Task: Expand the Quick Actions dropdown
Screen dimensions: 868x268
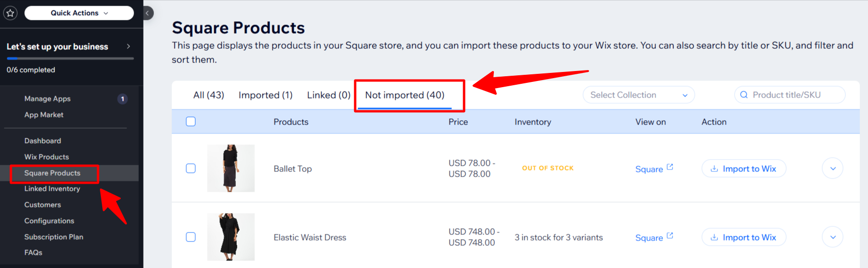Action: [79, 13]
